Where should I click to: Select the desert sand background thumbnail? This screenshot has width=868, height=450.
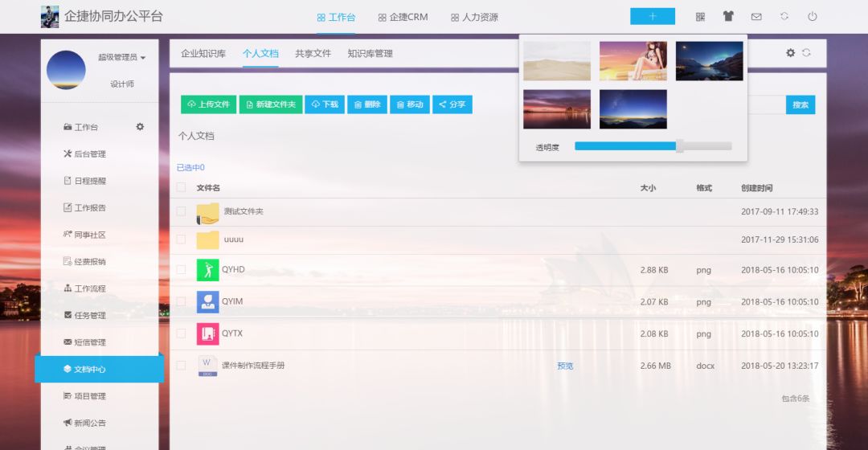click(x=557, y=61)
